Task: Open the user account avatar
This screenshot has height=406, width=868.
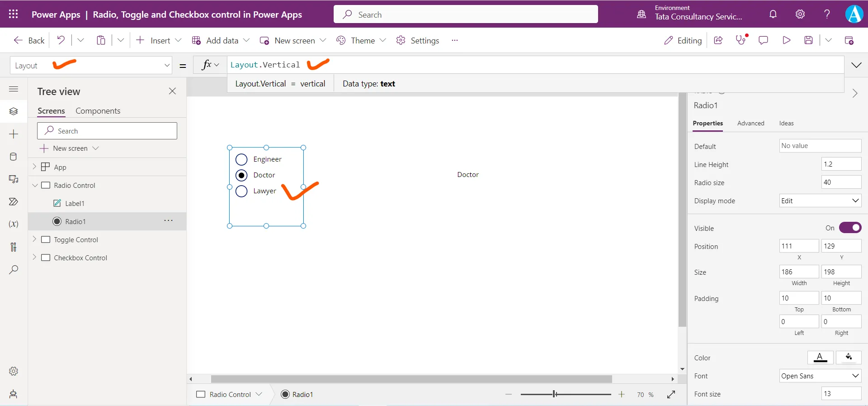Action: [x=854, y=14]
